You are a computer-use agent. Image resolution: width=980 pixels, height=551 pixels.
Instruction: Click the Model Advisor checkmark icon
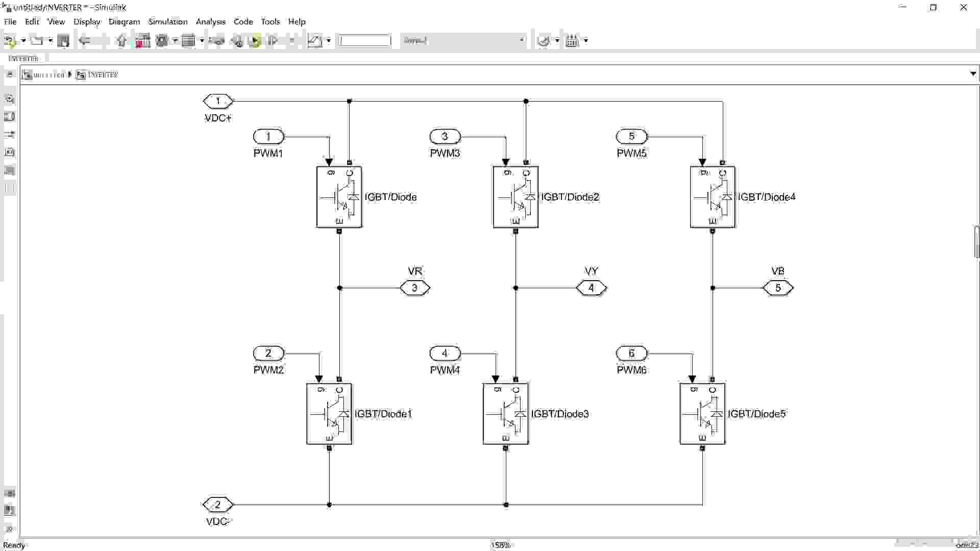pos(544,41)
